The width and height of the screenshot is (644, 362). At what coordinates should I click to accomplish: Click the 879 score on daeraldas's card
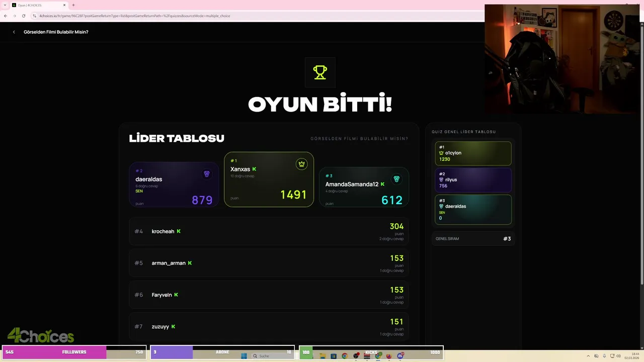(202, 200)
